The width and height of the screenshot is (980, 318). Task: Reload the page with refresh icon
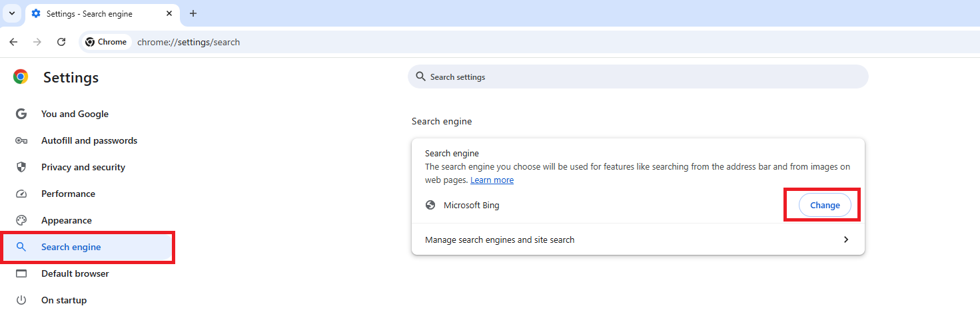tap(61, 42)
